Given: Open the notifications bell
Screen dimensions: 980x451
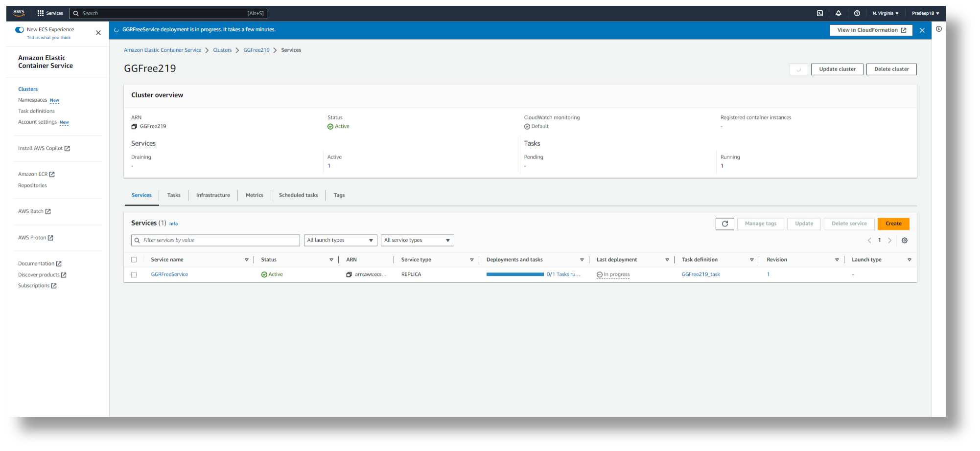Looking at the screenshot, I should (839, 13).
